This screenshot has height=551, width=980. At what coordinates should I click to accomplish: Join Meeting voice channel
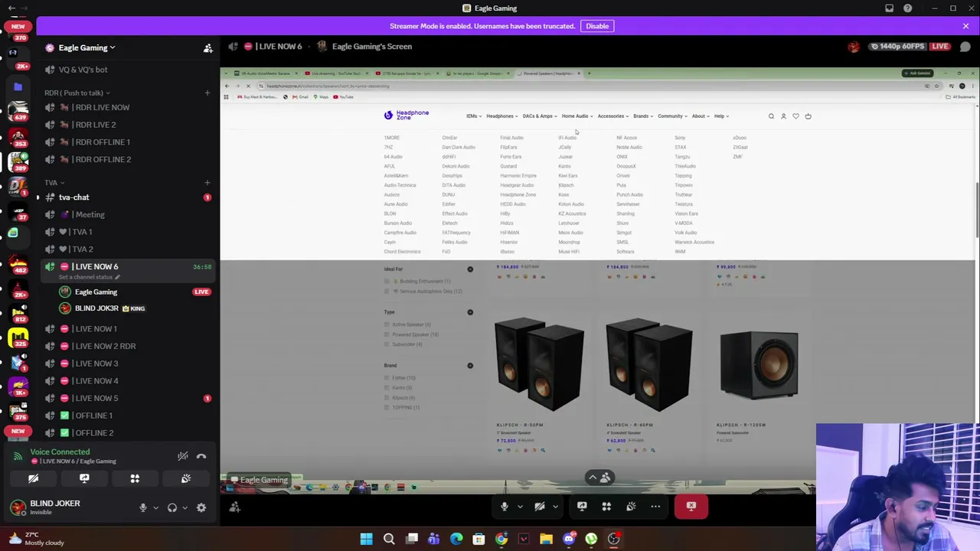click(128, 214)
